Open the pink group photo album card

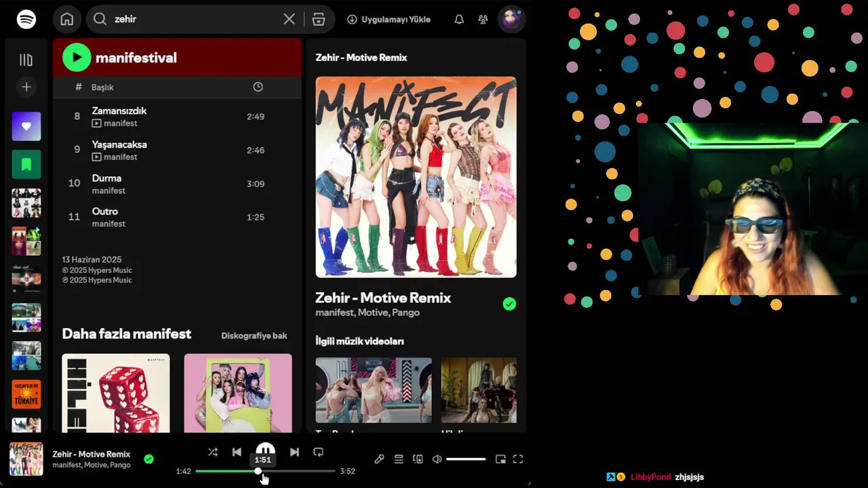click(x=238, y=393)
